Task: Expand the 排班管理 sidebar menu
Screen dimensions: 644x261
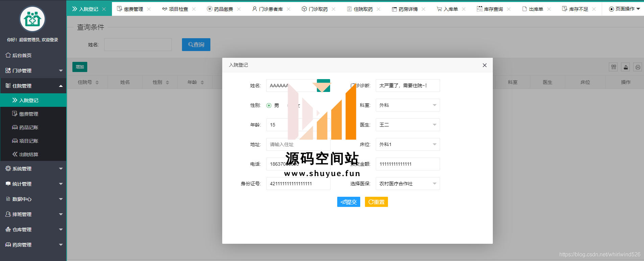Action: tap(33, 214)
